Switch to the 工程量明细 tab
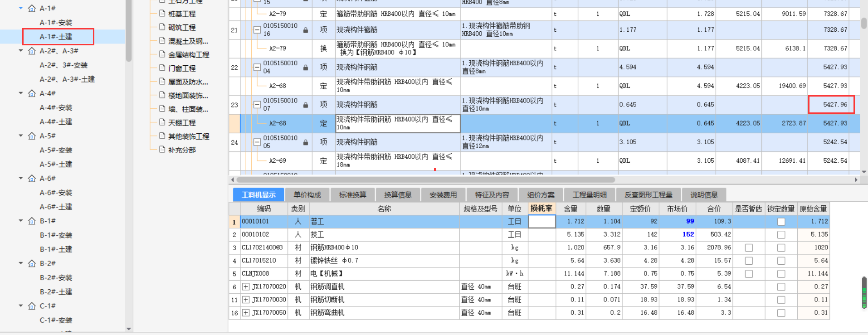 tap(590, 195)
